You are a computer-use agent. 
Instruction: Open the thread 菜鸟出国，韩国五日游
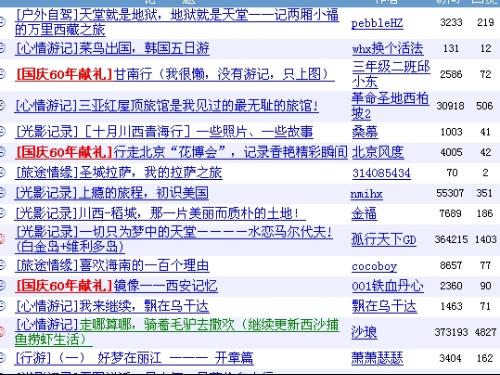(113, 48)
